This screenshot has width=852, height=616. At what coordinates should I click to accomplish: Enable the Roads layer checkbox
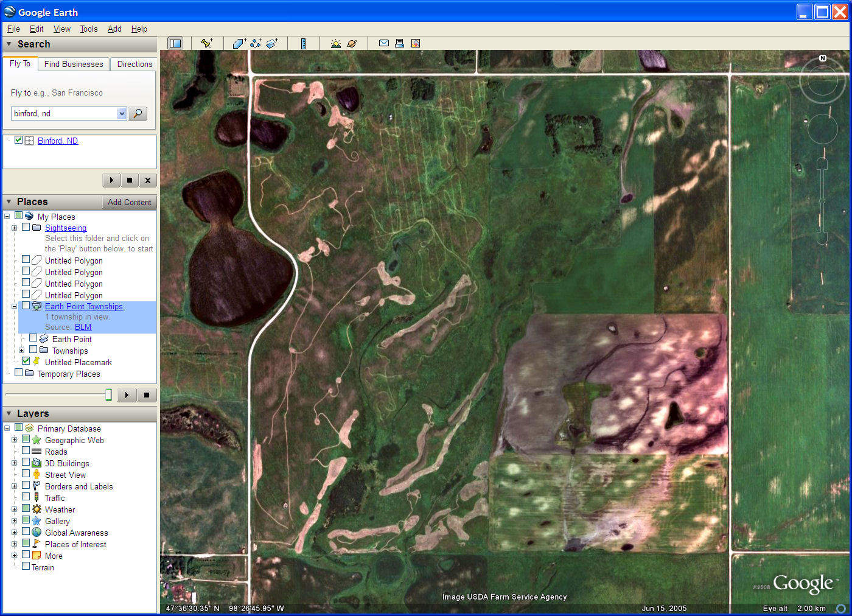(26, 451)
